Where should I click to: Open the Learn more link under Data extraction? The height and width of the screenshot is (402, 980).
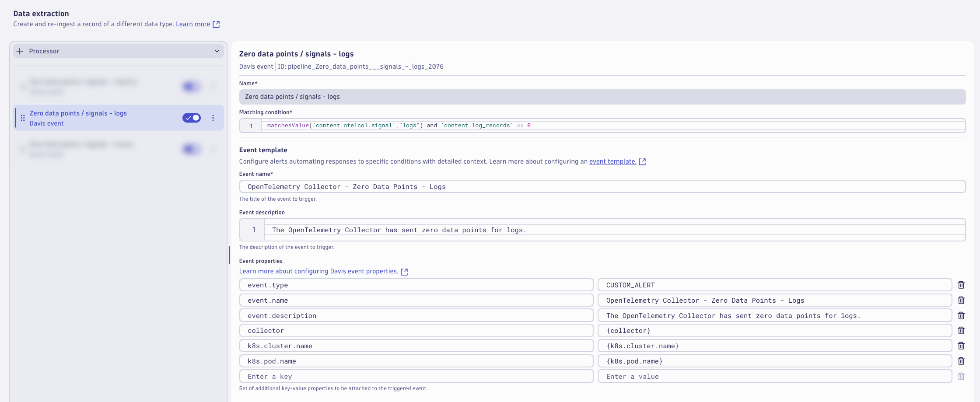[193, 24]
